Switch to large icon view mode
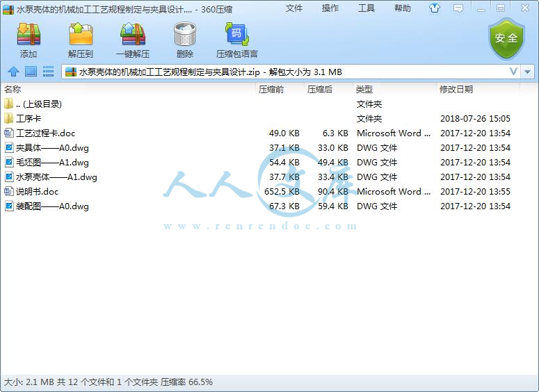 point(31,72)
